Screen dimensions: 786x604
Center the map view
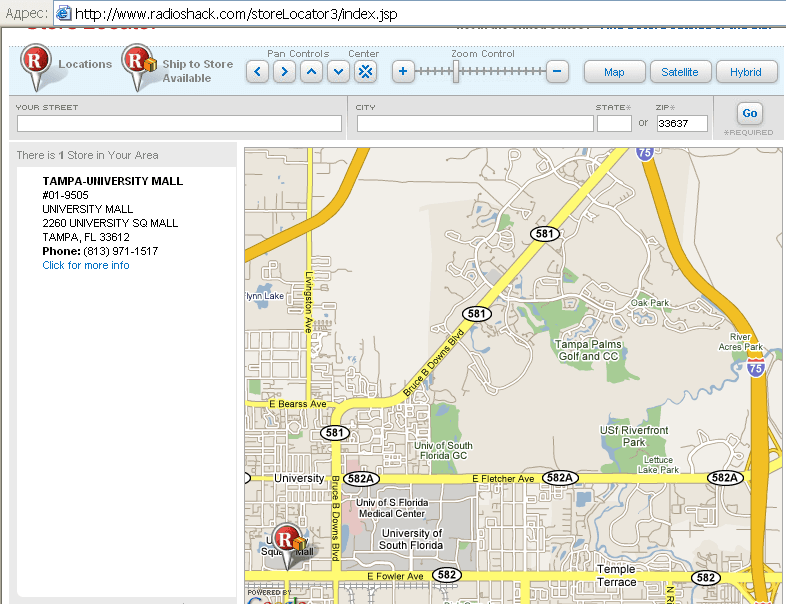pyautogui.click(x=365, y=72)
